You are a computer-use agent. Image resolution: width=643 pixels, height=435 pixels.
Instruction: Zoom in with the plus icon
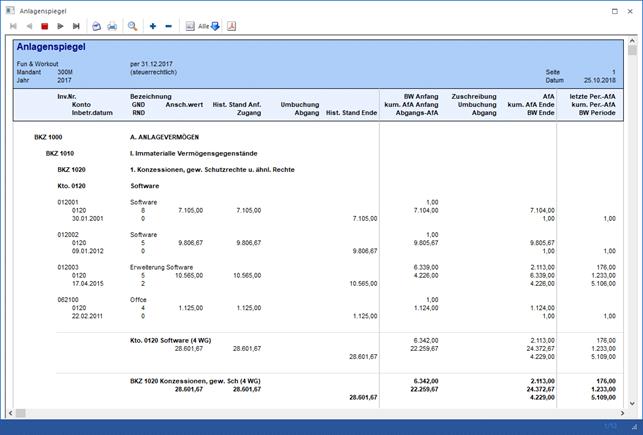coord(153,26)
